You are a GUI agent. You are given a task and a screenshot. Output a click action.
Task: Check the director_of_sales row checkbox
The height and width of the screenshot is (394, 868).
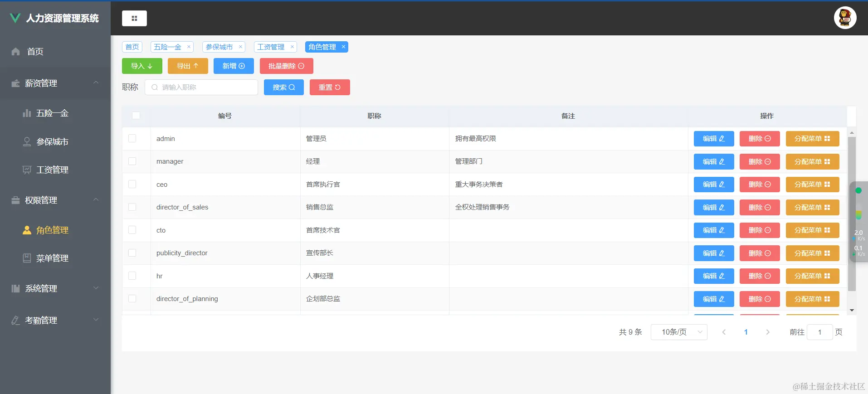pos(132,207)
